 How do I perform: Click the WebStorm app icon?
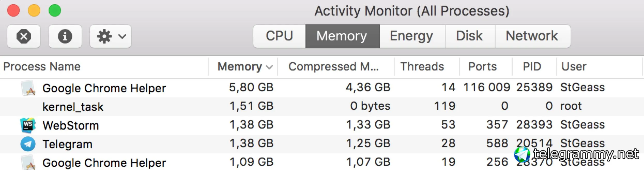tap(28, 125)
